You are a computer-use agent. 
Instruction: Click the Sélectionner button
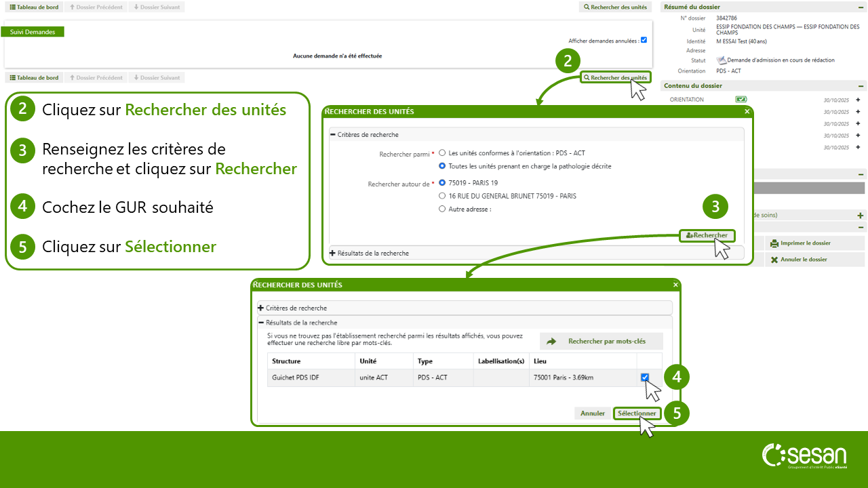[x=637, y=413]
